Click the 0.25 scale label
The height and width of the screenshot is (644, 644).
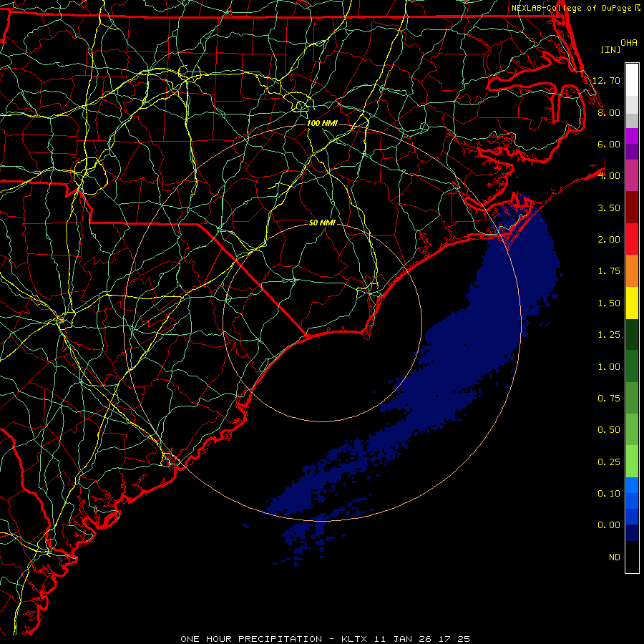(609, 462)
